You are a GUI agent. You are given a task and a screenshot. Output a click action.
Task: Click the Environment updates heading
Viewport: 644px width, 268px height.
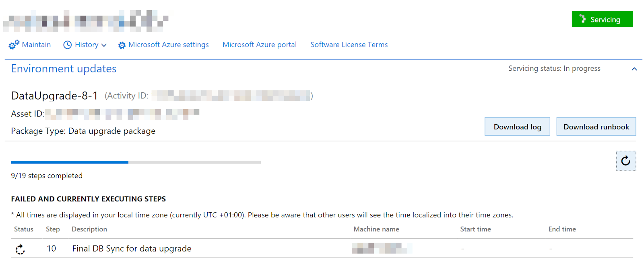click(64, 69)
